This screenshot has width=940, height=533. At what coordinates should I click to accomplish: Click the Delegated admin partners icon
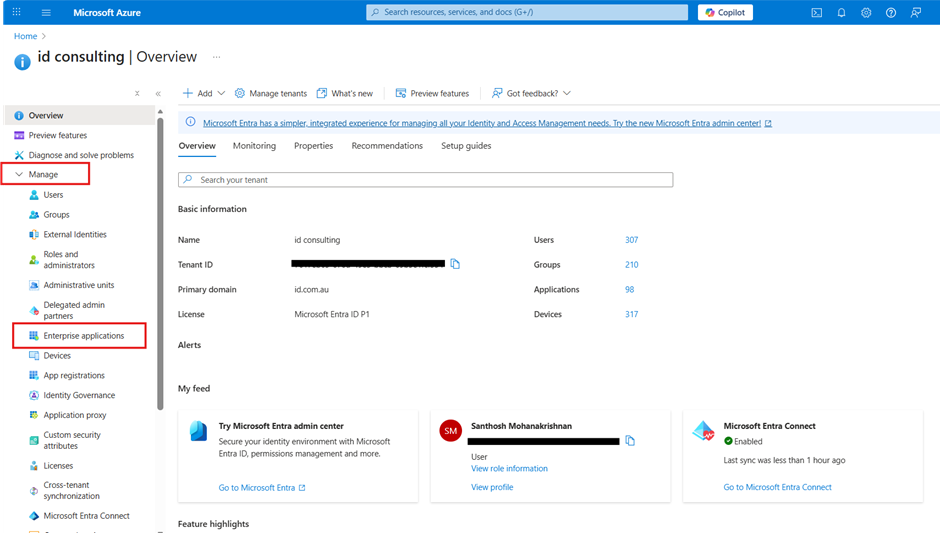pyautogui.click(x=34, y=310)
